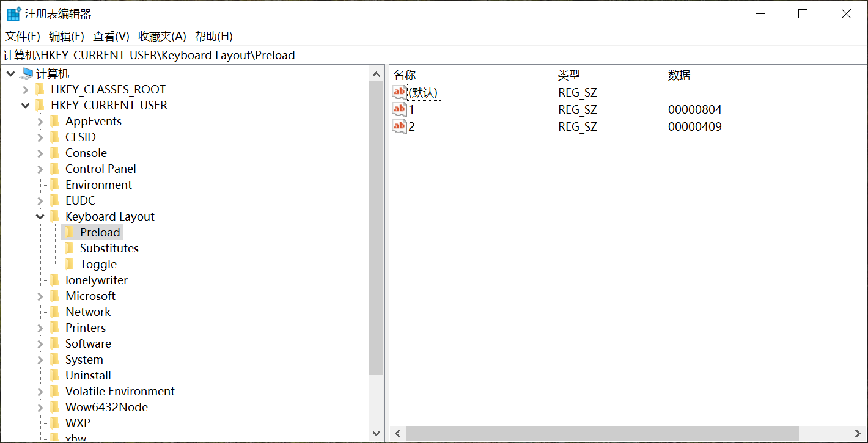Sort by the 类型 column header
The width and height of the screenshot is (868, 443).
[609, 75]
